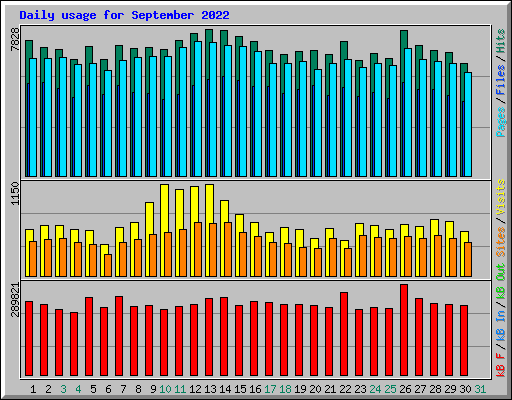The width and height of the screenshot is (512, 400).
Task: Click day label 30 on the x-axis
Action: (465, 389)
